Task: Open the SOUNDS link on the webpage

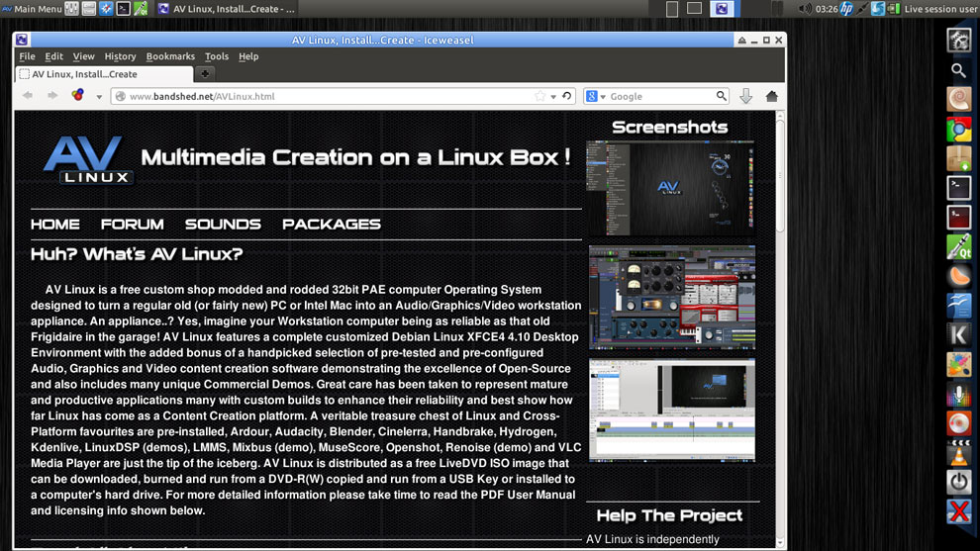Action: [x=223, y=225]
